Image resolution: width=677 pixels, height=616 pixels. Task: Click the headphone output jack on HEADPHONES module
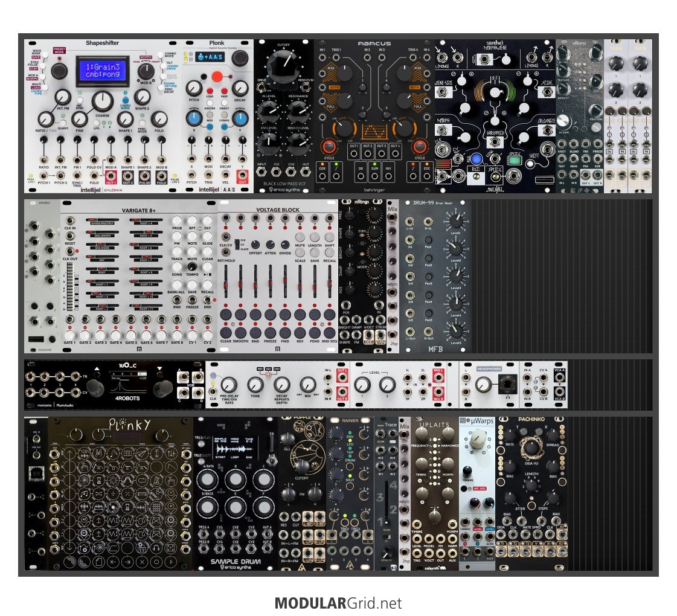[508, 383]
